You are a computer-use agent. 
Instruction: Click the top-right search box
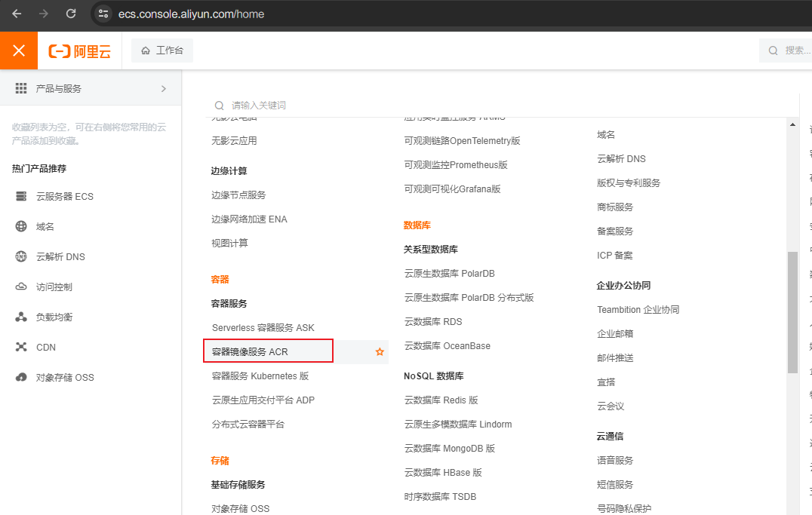point(786,51)
